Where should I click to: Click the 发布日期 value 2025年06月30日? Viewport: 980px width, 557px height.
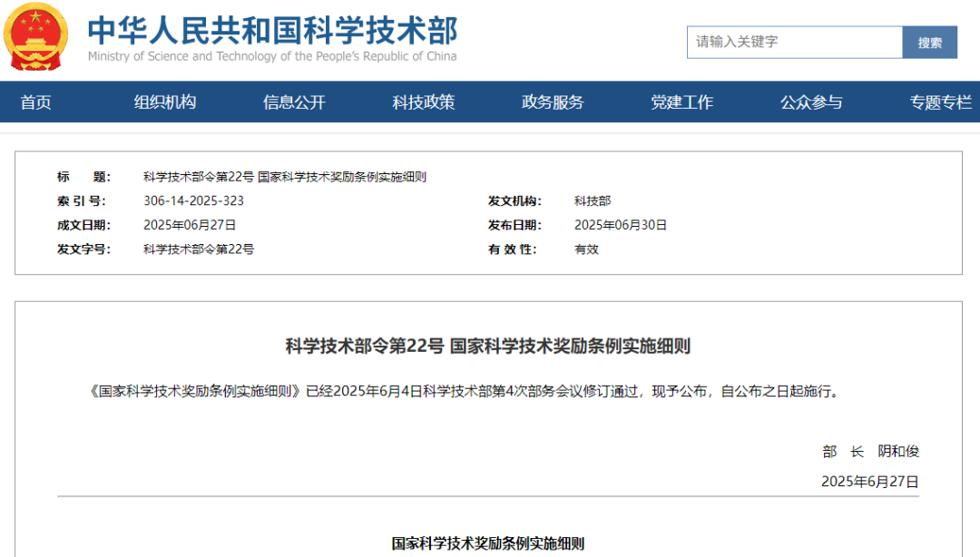tap(621, 225)
